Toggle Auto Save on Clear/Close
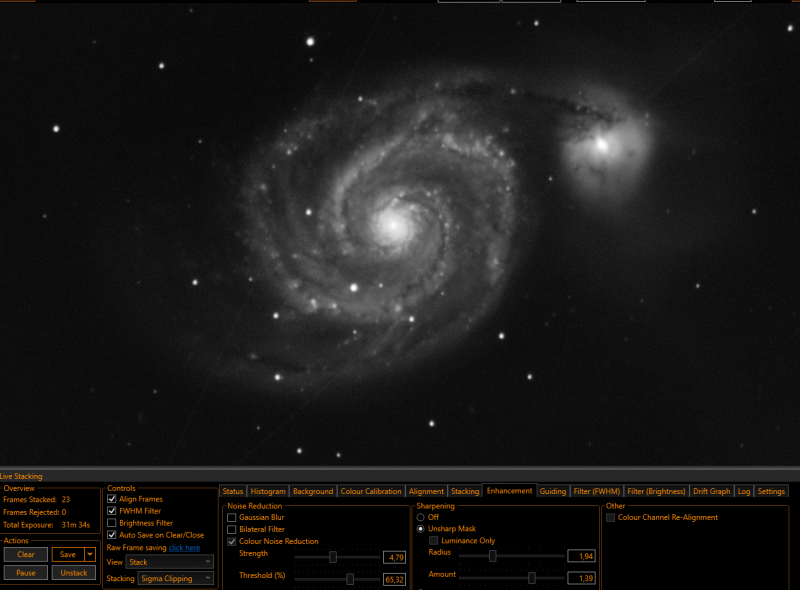 coord(112,535)
